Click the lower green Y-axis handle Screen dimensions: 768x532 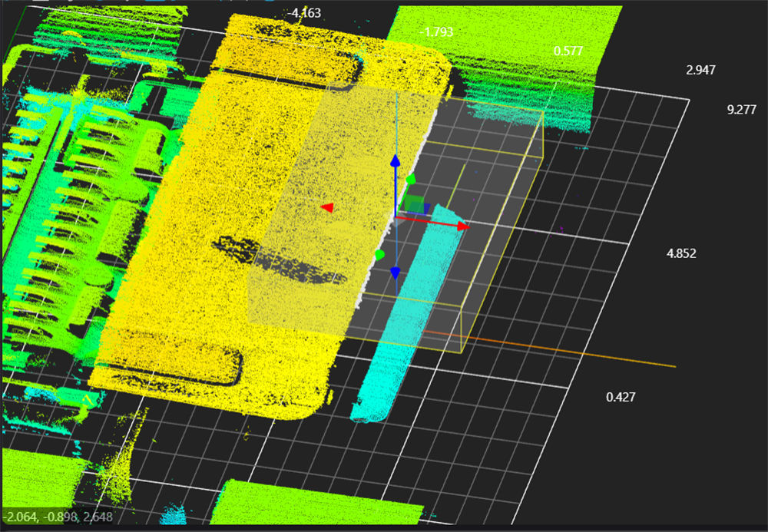coord(379,255)
